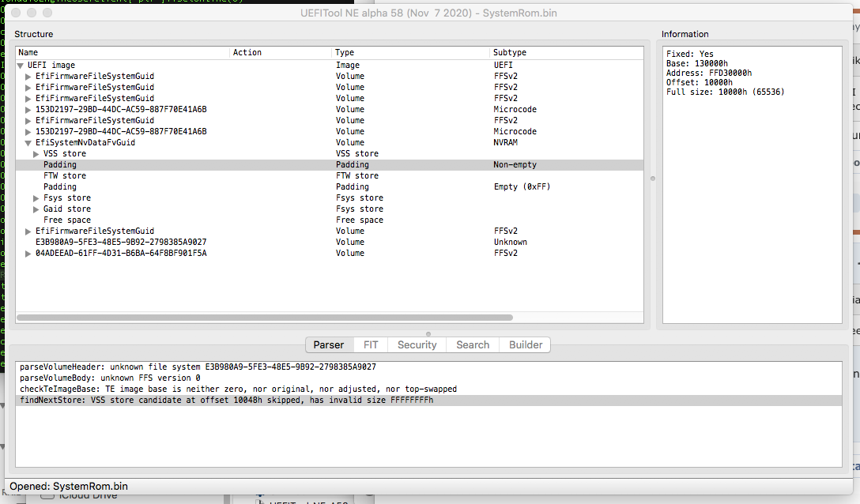Switch to the Search tab
Screen dimensions: 860x504
point(473,345)
